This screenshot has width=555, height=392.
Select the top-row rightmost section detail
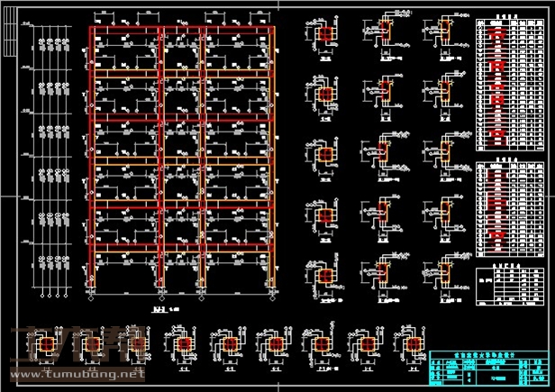[443, 33]
